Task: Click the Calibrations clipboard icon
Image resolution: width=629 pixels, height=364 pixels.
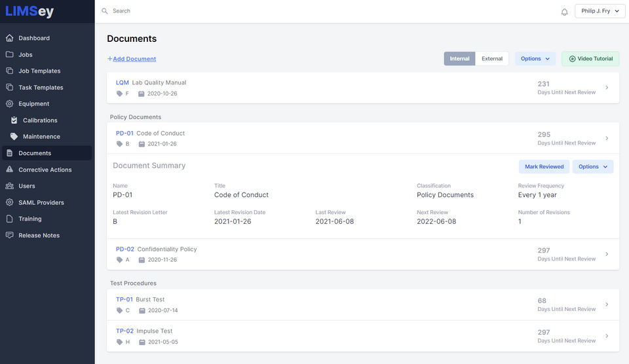Action: pos(14,120)
